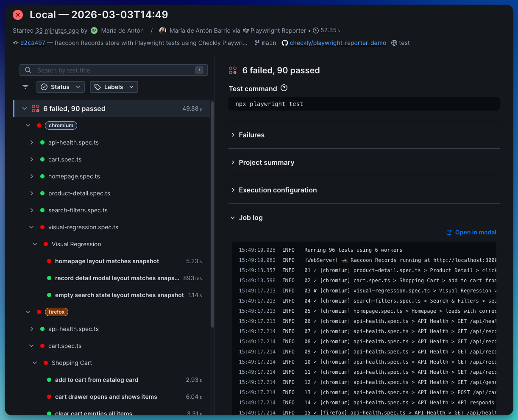Click the María de Antón avatar badge
The image size is (518, 420).
click(94, 31)
